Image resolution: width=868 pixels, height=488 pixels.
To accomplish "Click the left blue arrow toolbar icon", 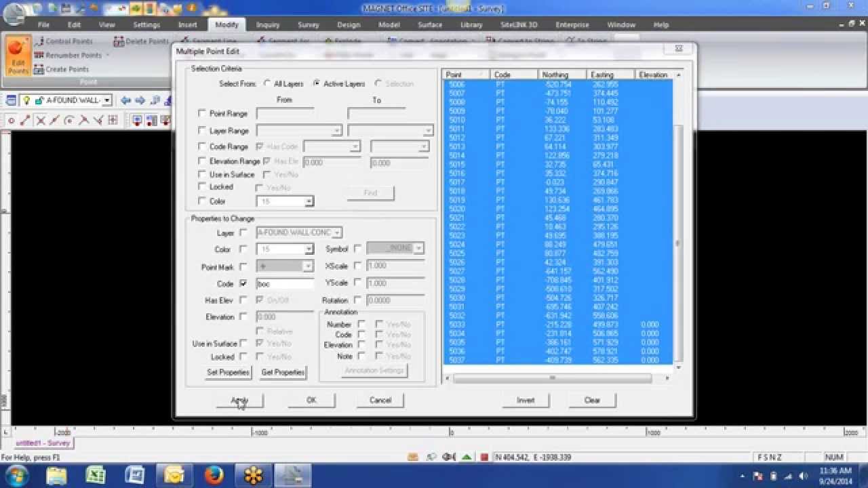I will click(x=126, y=100).
